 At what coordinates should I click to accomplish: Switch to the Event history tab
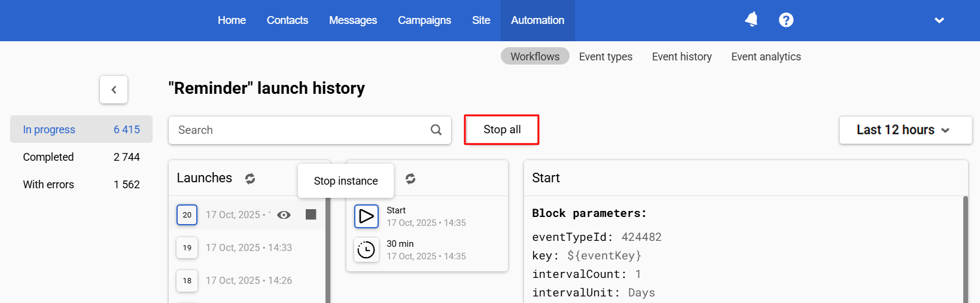pos(682,56)
